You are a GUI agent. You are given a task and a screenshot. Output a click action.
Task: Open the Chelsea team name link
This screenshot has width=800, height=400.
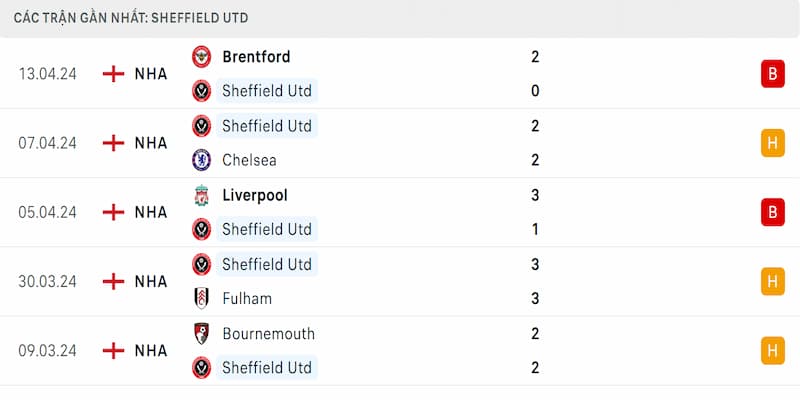click(249, 160)
